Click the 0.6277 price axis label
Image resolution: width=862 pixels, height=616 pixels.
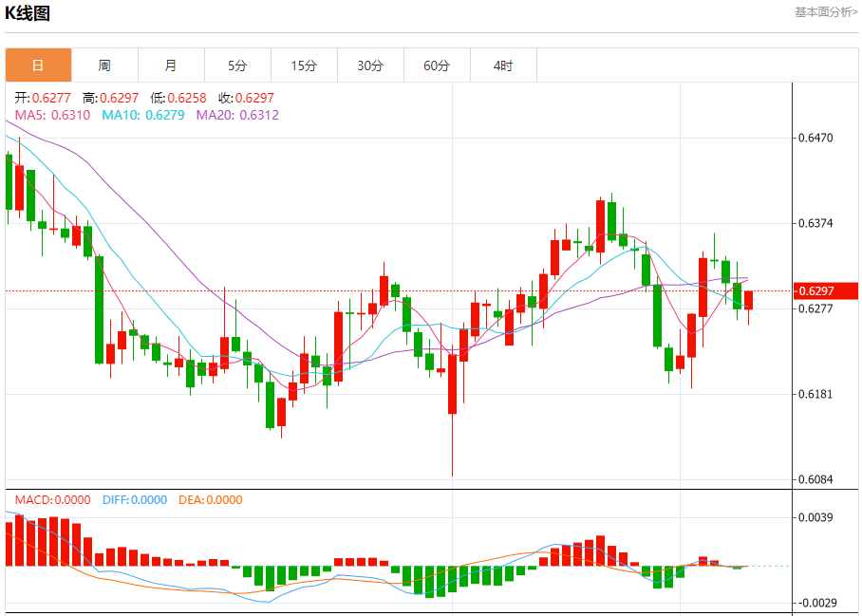(815, 308)
